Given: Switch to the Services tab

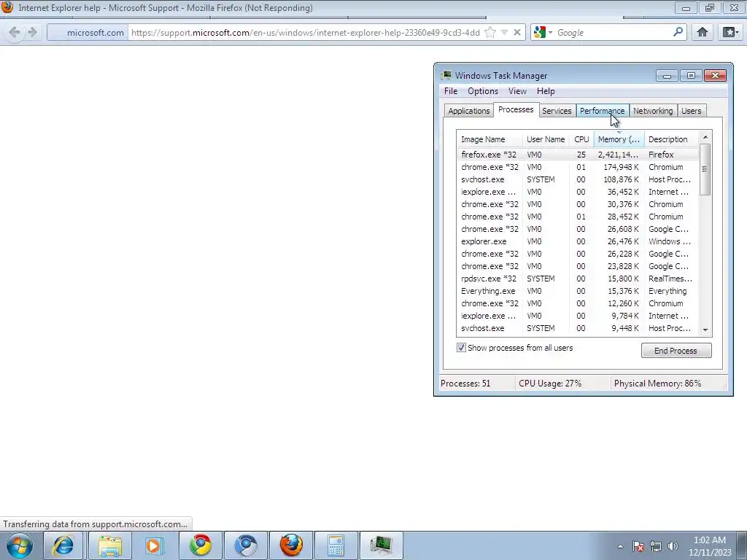Looking at the screenshot, I should pos(557,111).
